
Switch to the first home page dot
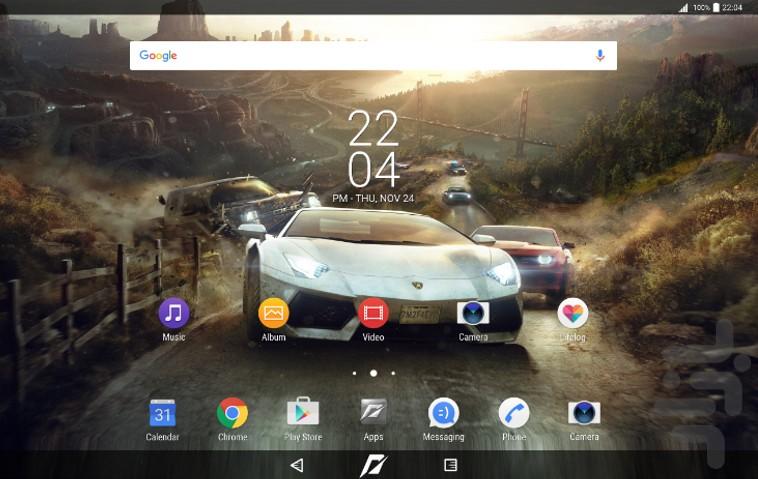tap(354, 373)
